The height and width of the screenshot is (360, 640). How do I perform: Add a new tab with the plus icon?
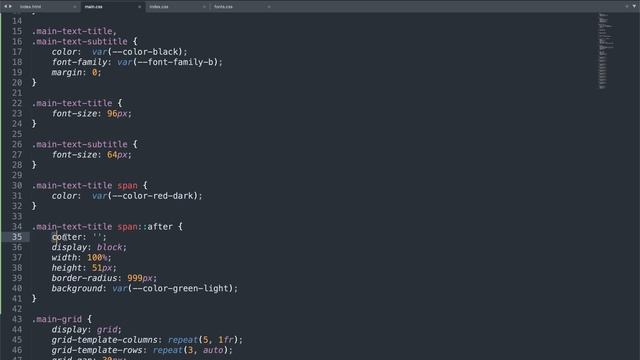[627, 6]
